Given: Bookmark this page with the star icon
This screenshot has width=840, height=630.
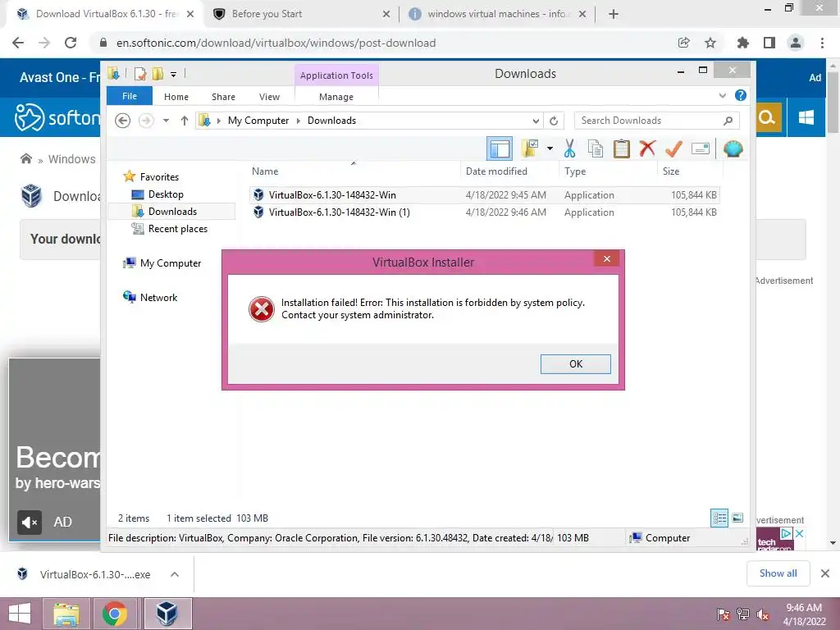Looking at the screenshot, I should 710,43.
